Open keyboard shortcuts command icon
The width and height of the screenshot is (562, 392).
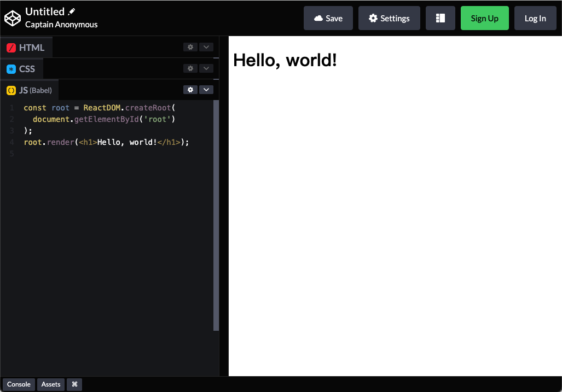[74, 384]
